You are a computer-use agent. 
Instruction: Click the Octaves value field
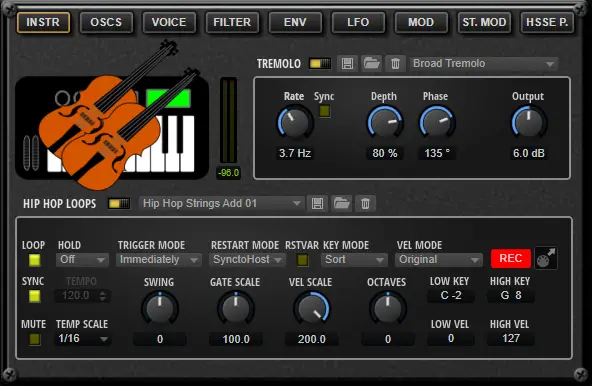click(x=388, y=339)
